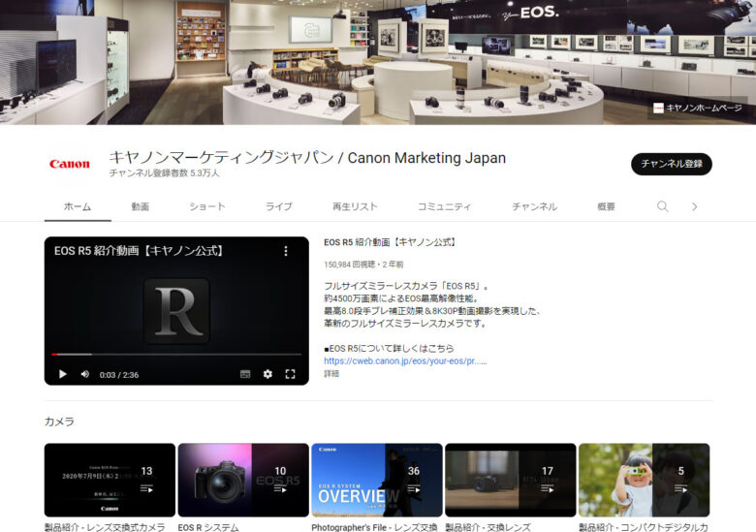Screen dimensions: 756x532
Task: Switch to the 動画 tab
Action: 141,206
